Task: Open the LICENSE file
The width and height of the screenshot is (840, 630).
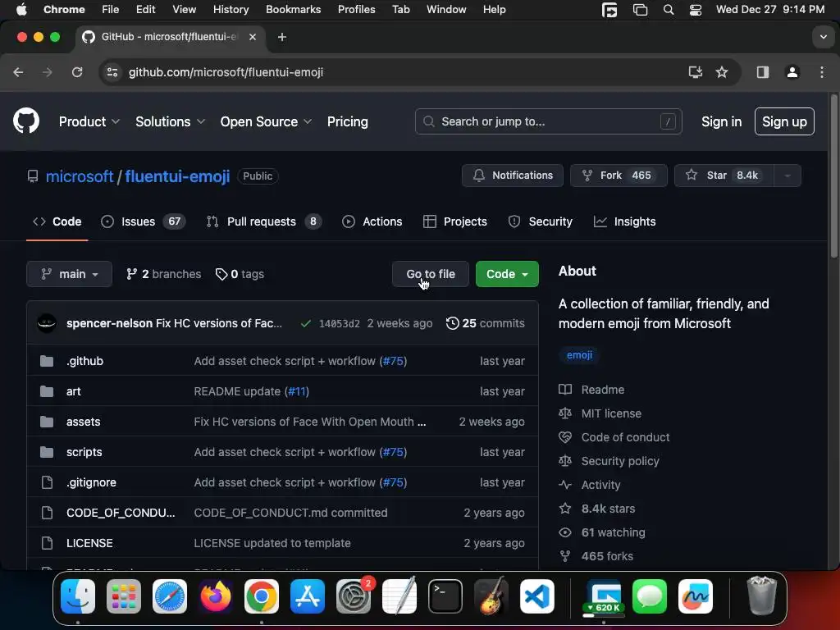Action: (x=89, y=543)
